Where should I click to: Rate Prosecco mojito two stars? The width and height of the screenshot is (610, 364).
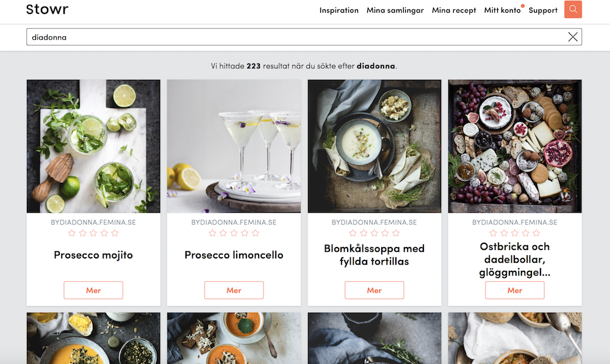pos(82,234)
